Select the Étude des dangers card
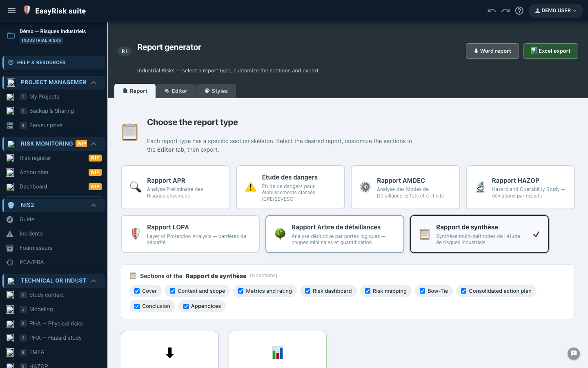This screenshot has height=368, width=588. tap(290, 187)
